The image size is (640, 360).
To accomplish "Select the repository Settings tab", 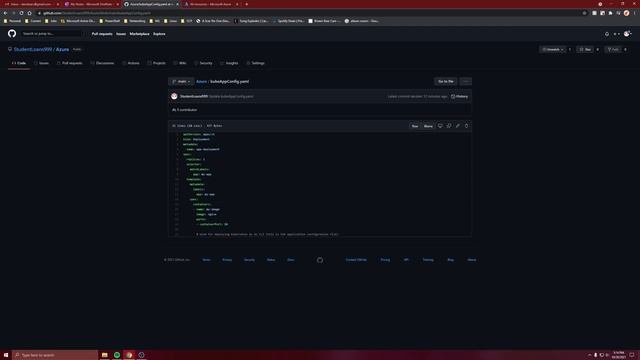I will [x=256, y=63].
